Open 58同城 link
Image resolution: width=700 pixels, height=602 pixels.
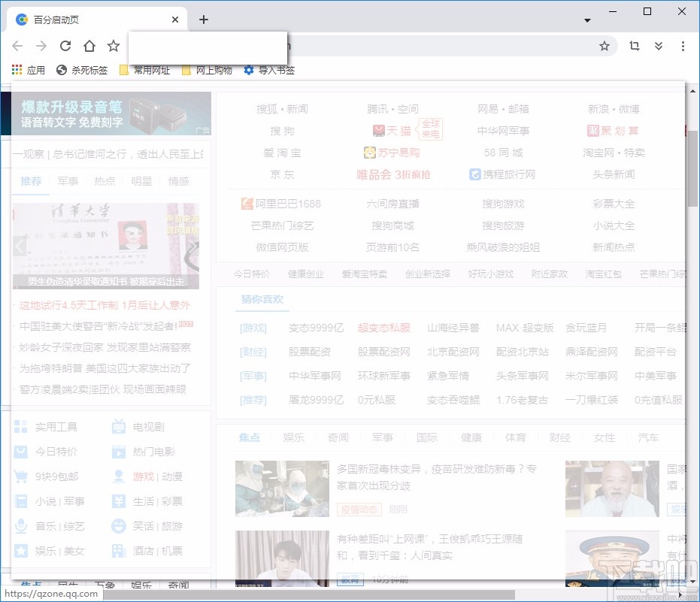click(503, 153)
